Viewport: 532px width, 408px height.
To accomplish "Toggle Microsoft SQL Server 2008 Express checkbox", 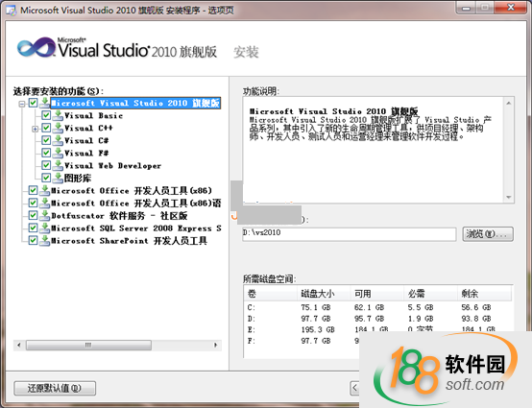I will 33,228.
